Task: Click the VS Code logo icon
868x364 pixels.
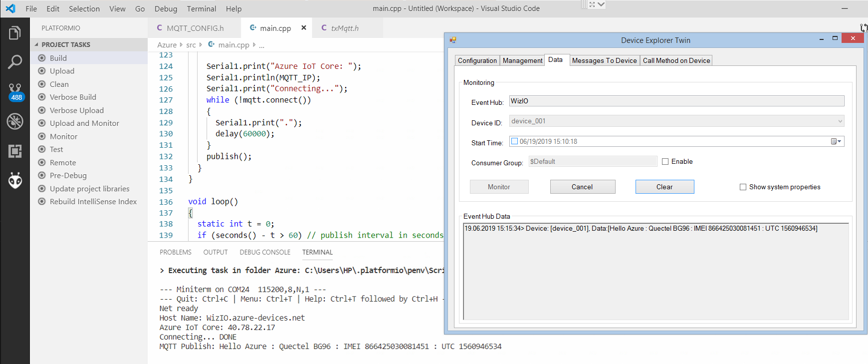Action: [10, 8]
